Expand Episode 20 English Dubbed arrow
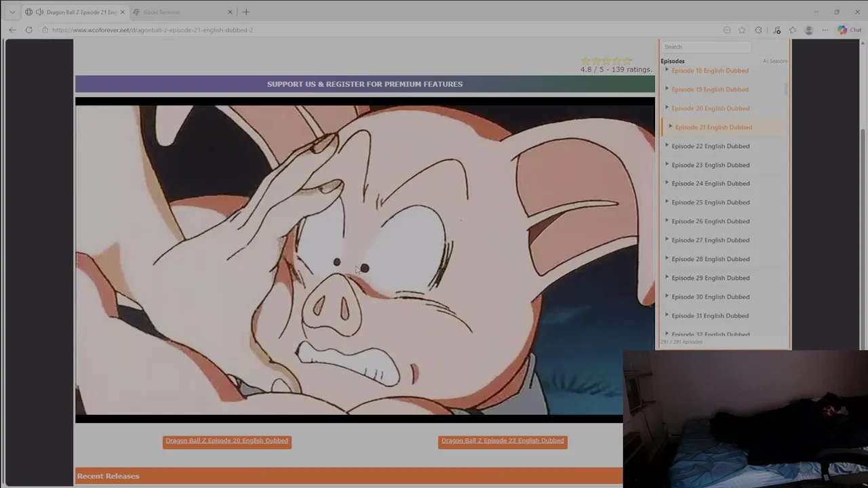This screenshot has width=868, height=488. [x=667, y=108]
